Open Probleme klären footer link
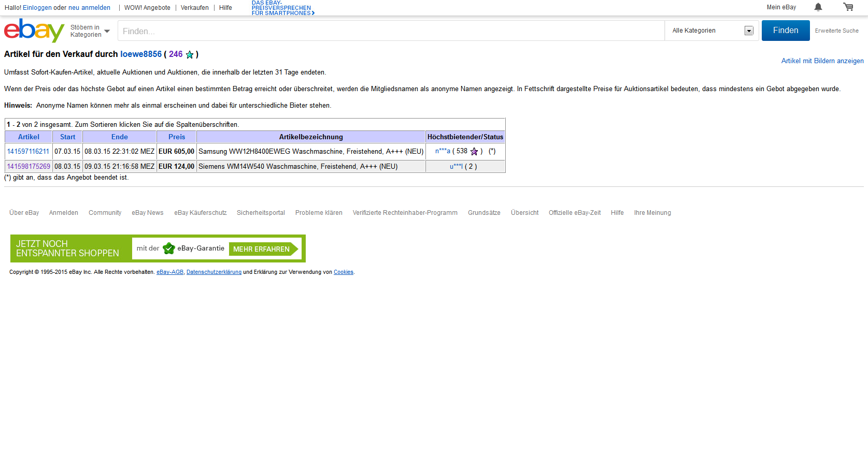Viewport: 868px width, 468px height. (x=319, y=213)
